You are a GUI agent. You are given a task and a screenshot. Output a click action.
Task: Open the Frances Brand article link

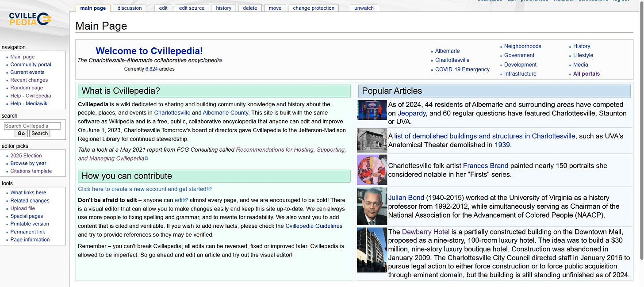point(486,166)
